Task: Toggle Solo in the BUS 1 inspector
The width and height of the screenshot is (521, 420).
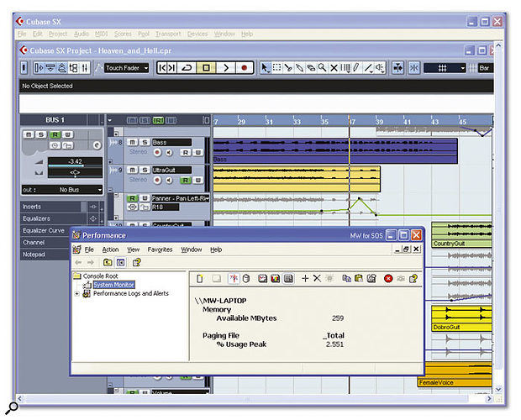Action: pyautogui.click(x=41, y=134)
